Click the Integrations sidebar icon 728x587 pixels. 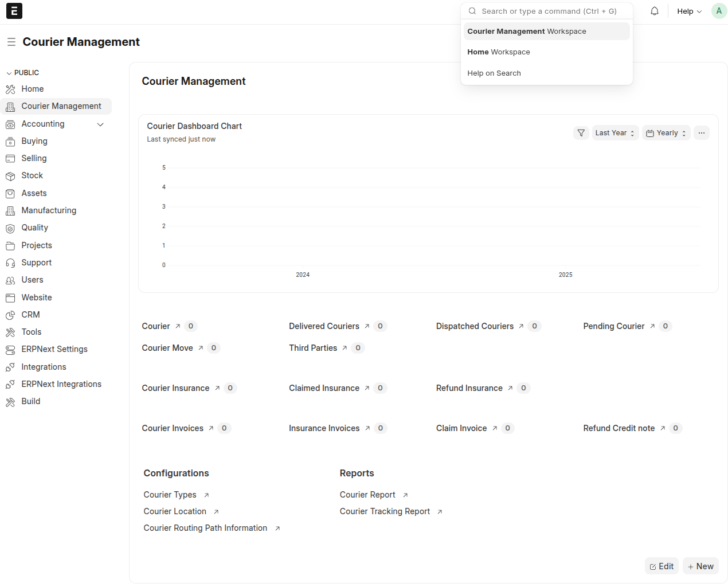pyautogui.click(x=10, y=367)
